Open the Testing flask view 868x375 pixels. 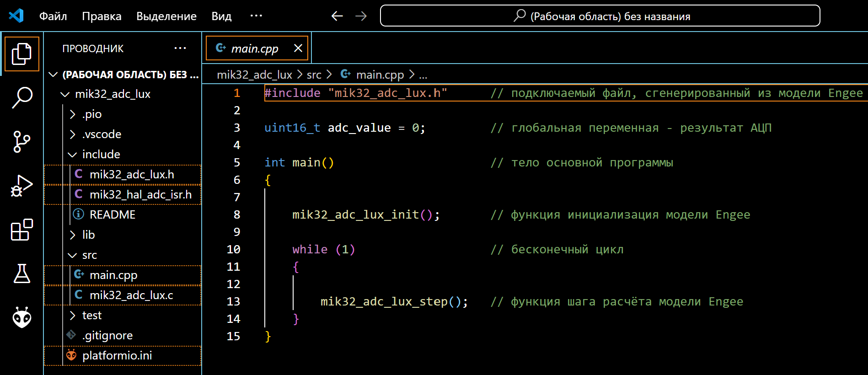(21, 273)
